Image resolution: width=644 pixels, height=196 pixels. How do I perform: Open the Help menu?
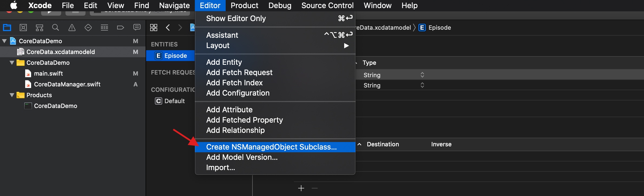[409, 5]
